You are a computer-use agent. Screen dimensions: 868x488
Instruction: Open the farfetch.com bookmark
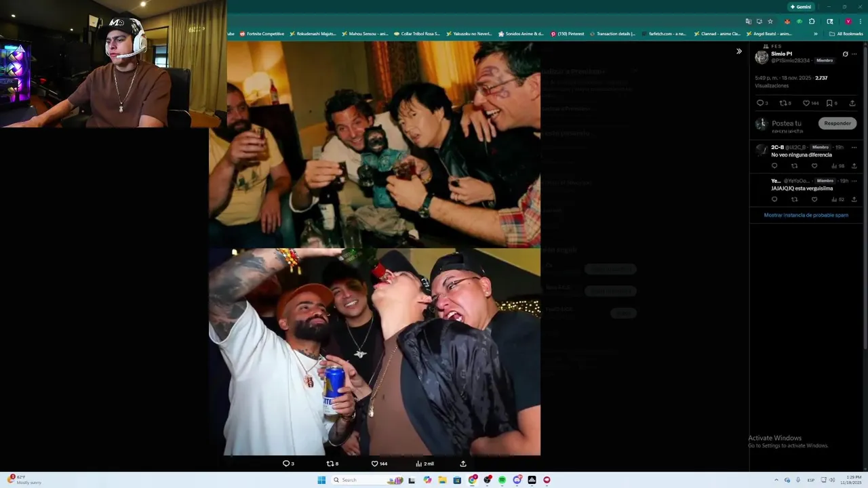coord(664,33)
